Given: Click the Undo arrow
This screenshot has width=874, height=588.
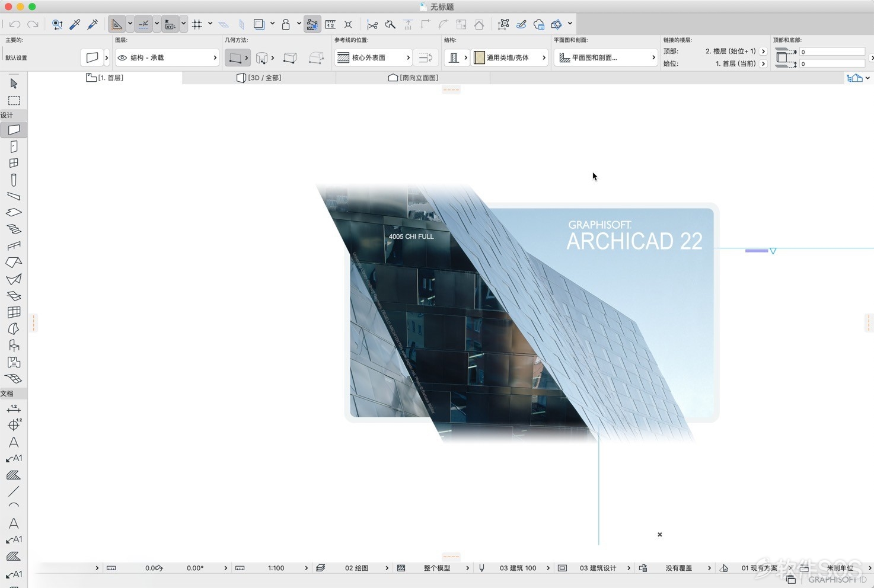Looking at the screenshot, I should pos(15,24).
